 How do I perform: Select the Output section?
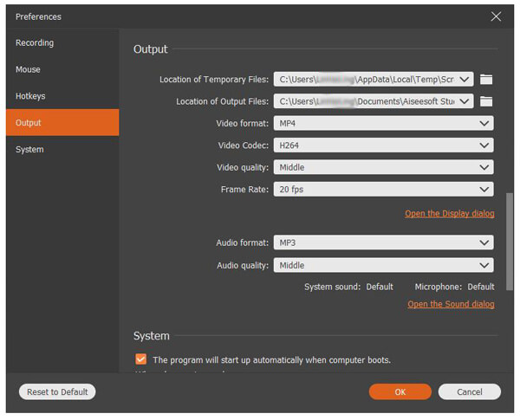point(62,123)
